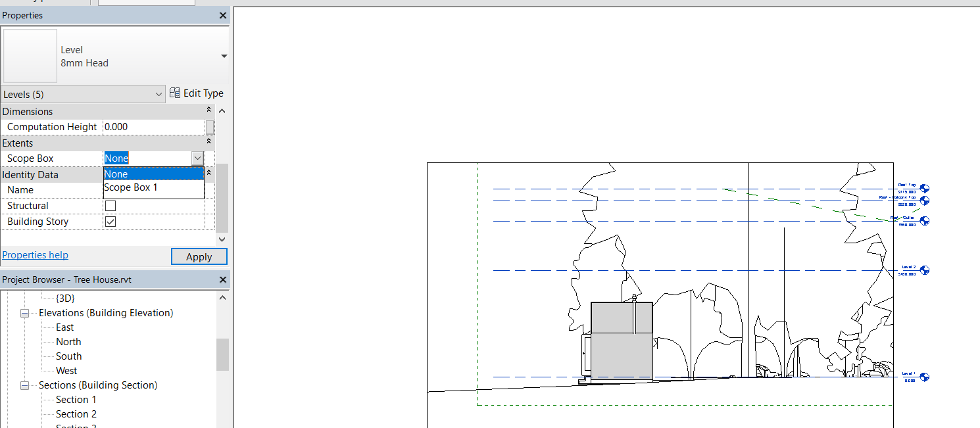The width and height of the screenshot is (980, 428).
Task: Click the Level 2 level head symbol
Action: point(925,270)
